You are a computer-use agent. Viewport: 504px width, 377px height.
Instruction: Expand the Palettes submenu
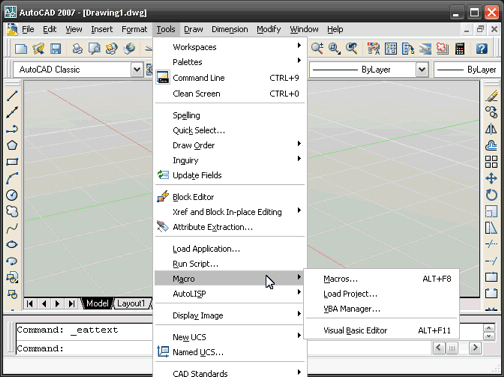click(230, 62)
